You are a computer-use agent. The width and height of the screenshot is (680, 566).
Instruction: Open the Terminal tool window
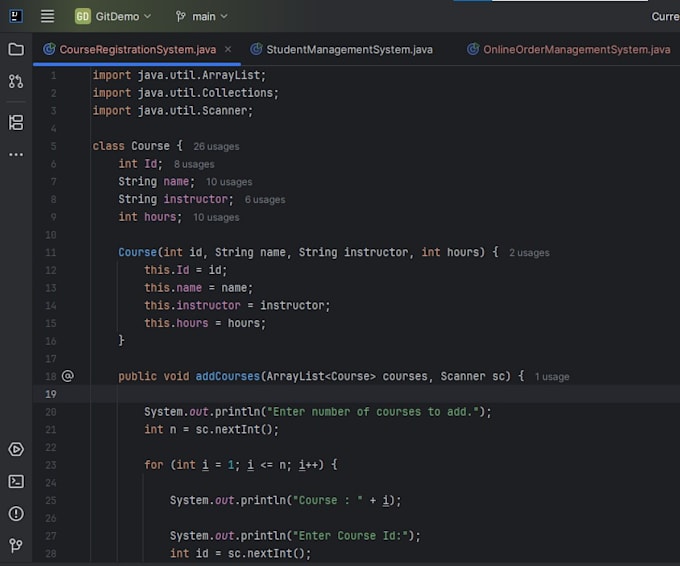pyautogui.click(x=16, y=481)
